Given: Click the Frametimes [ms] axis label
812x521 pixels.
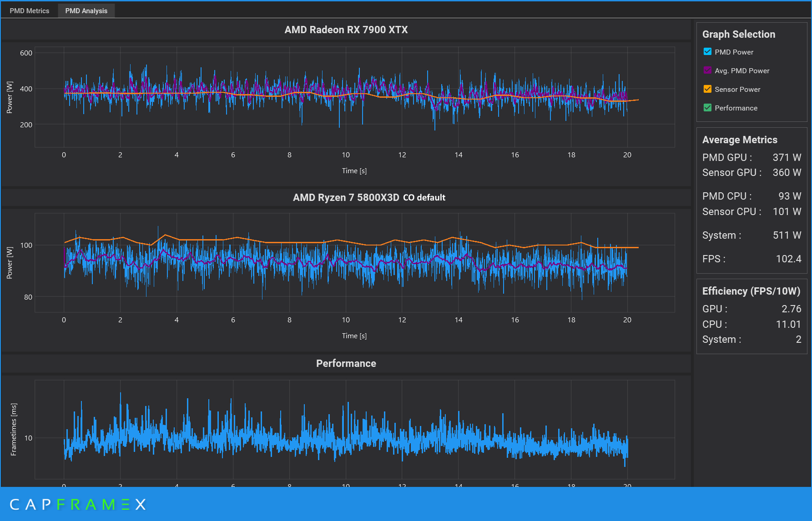Looking at the screenshot, I should [14, 429].
